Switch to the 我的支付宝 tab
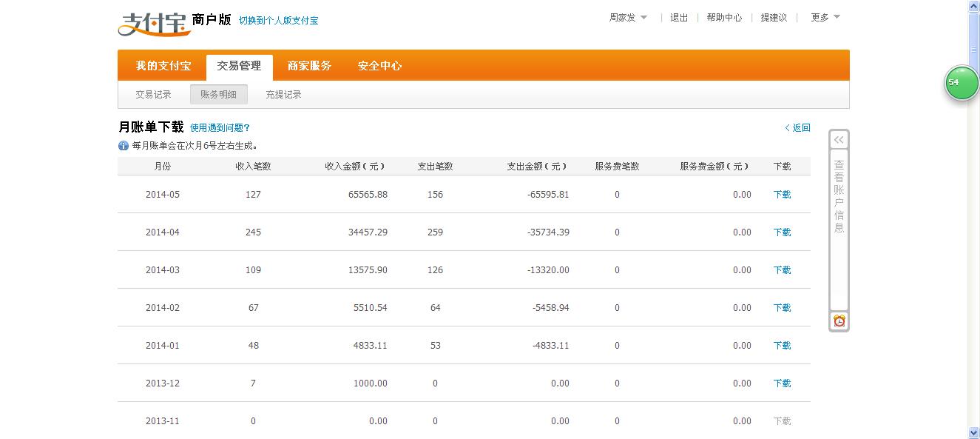 pyautogui.click(x=163, y=66)
